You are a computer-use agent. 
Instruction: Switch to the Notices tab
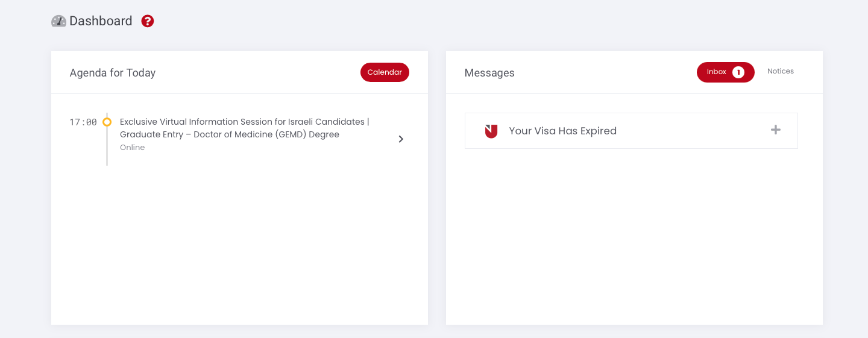click(x=780, y=71)
